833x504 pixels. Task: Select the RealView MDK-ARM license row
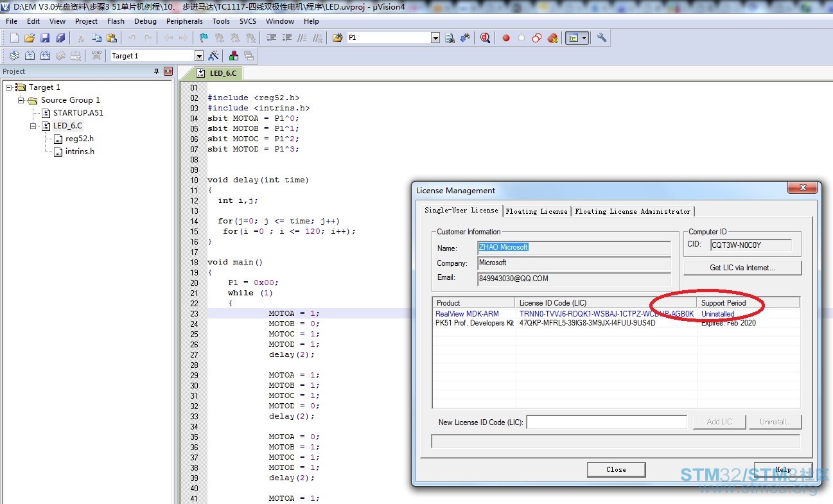[x=617, y=314]
